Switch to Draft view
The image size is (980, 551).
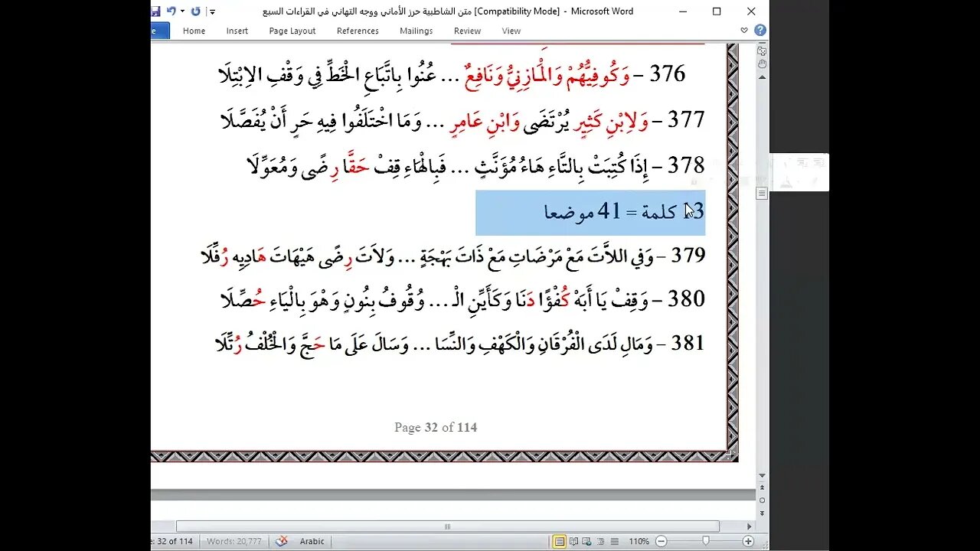coord(615,541)
